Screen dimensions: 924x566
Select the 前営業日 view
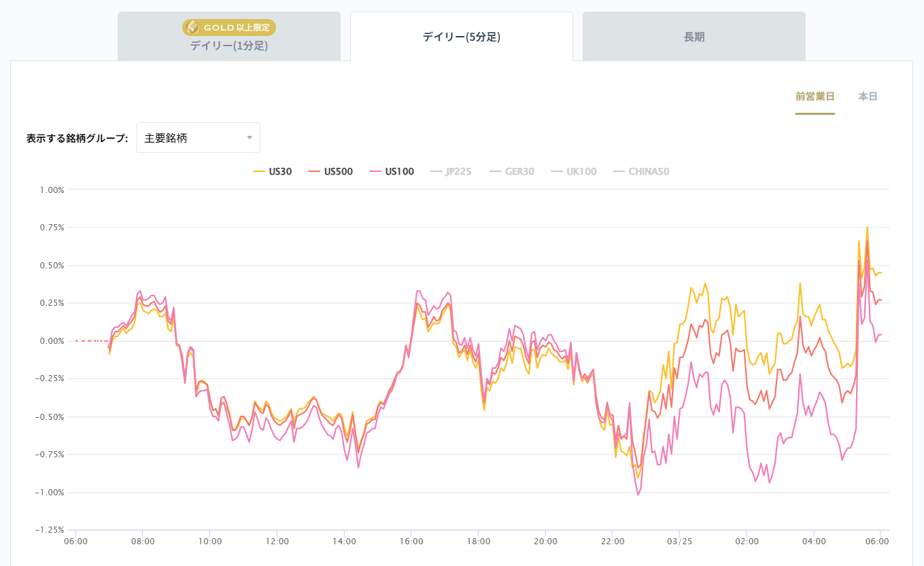(815, 96)
